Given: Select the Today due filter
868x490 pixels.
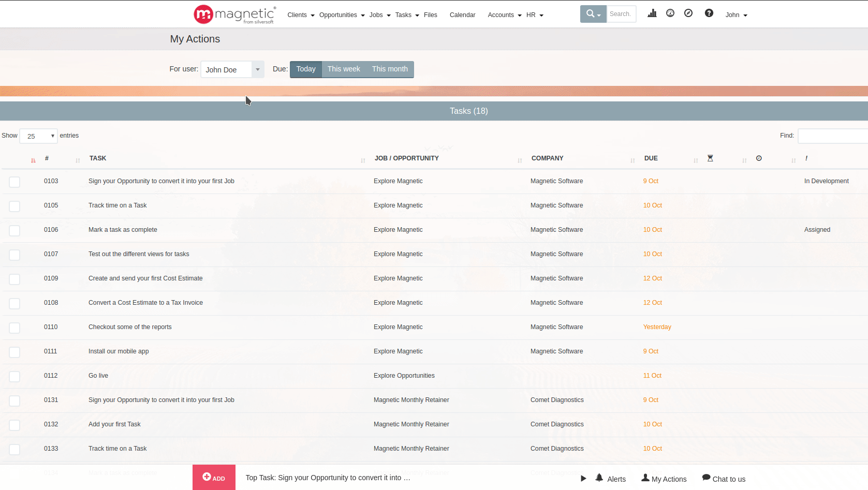Looking at the screenshot, I should click(306, 69).
